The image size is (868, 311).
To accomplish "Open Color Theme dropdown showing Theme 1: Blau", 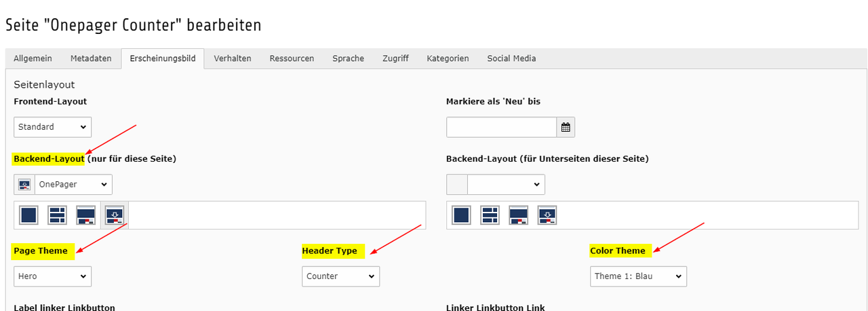I will point(637,276).
